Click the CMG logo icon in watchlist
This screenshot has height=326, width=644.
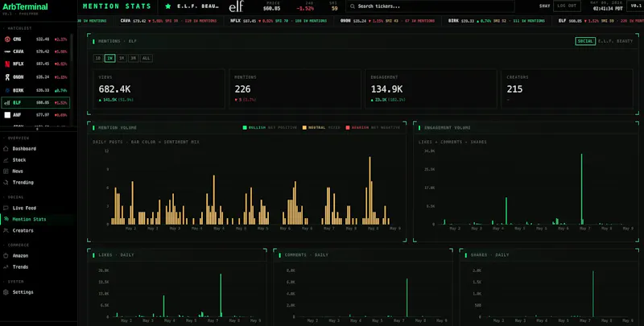[x=7, y=39]
